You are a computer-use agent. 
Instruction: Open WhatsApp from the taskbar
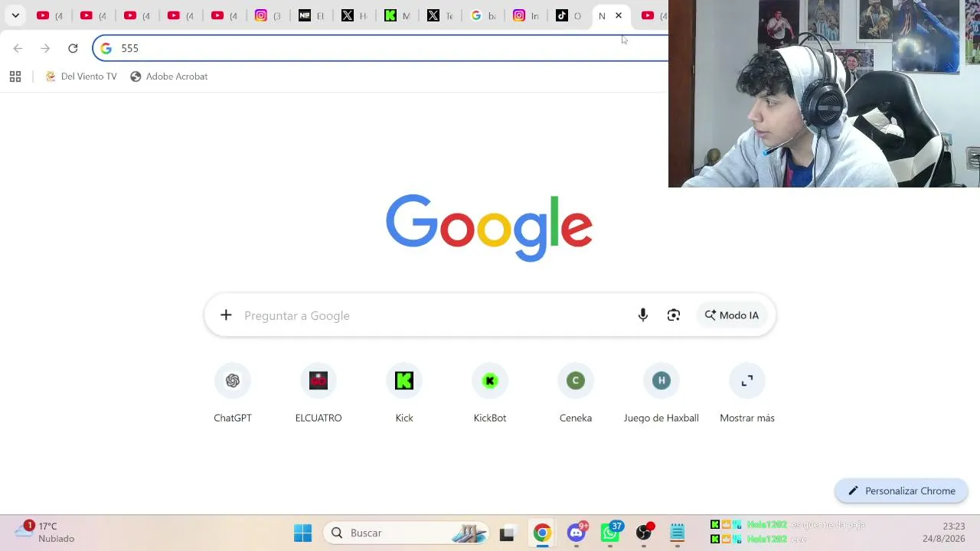[x=610, y=533]
